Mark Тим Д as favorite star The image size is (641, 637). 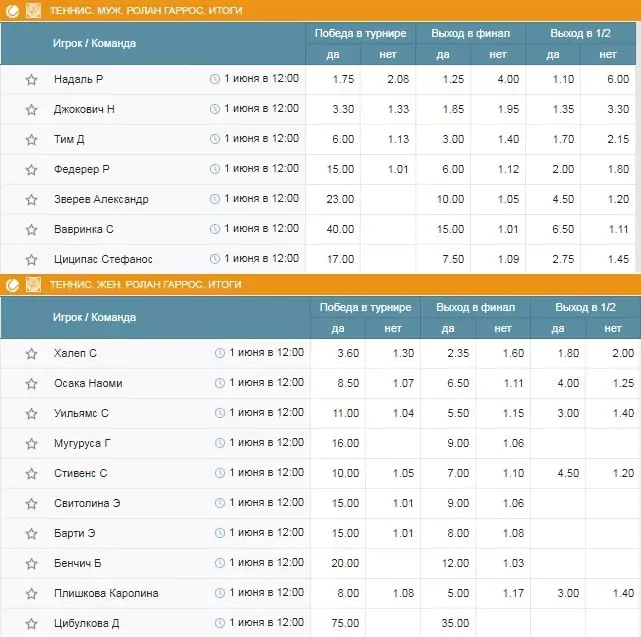click(31, 139)
